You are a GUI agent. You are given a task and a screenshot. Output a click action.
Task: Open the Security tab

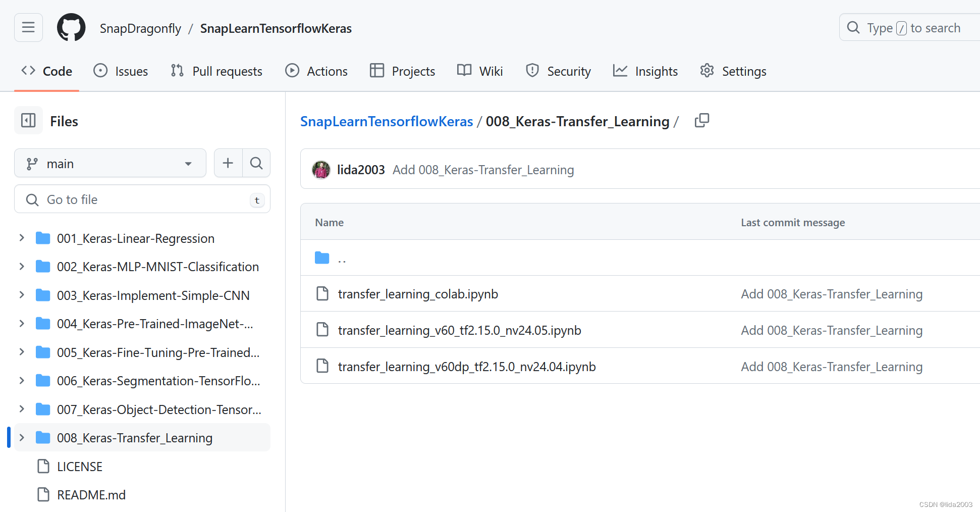point(558,71)
